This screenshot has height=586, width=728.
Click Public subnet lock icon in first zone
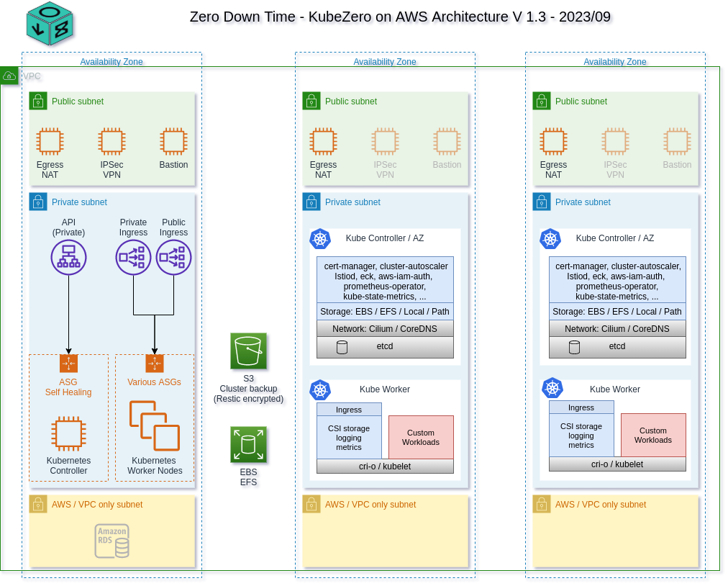click(x=38, y=101)
